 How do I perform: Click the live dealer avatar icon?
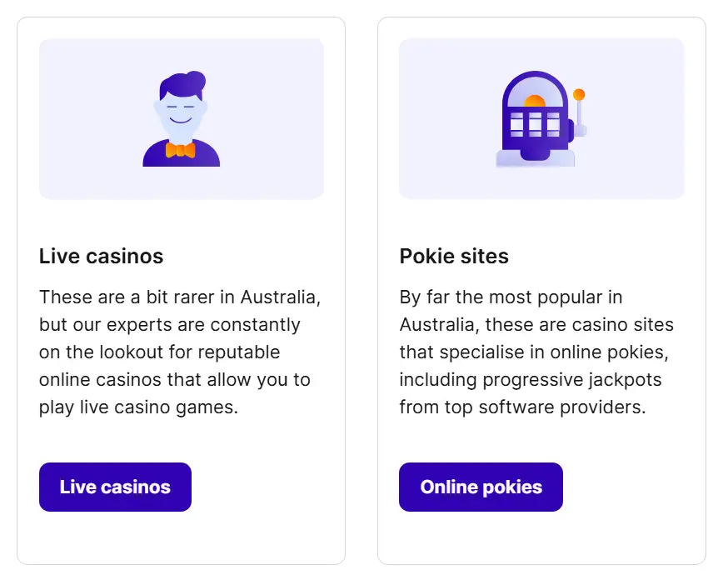181,119
